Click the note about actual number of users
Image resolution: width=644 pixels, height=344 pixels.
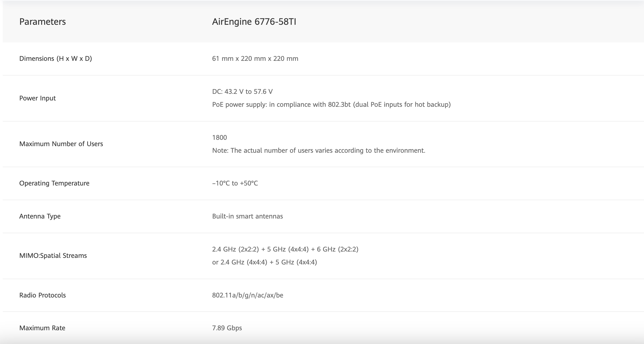click(x=319, y=151)
